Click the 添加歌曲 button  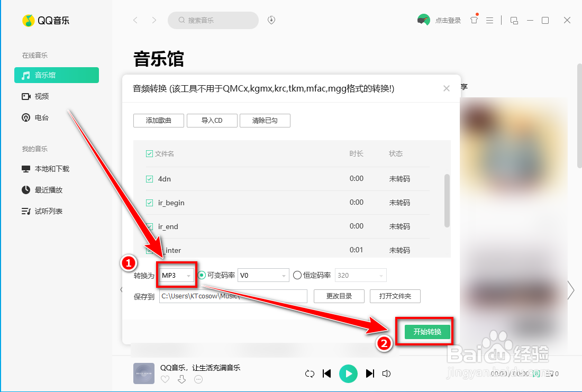click(159, 121)
